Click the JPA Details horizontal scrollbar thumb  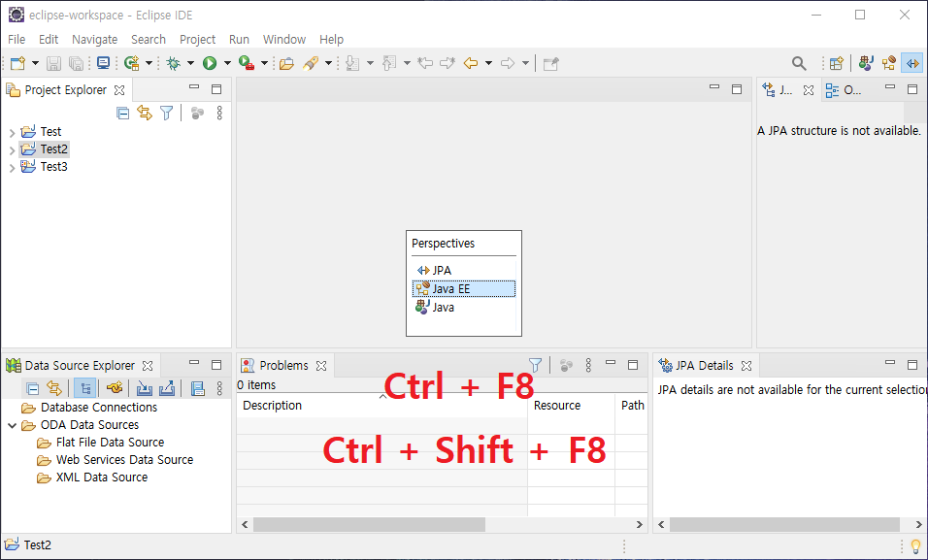coord(784,524)
